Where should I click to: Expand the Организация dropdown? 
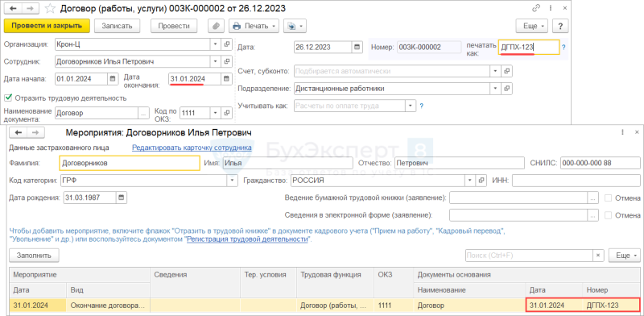(216, 44)
